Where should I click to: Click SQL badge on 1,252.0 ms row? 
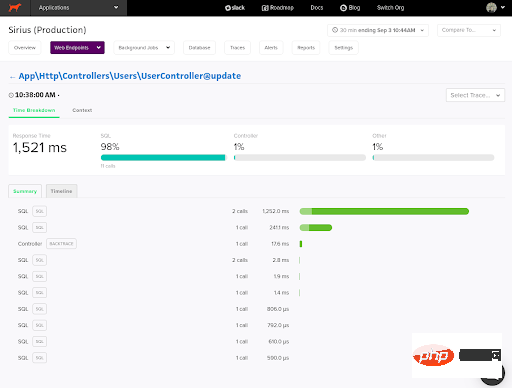click(x=39, y=211)
